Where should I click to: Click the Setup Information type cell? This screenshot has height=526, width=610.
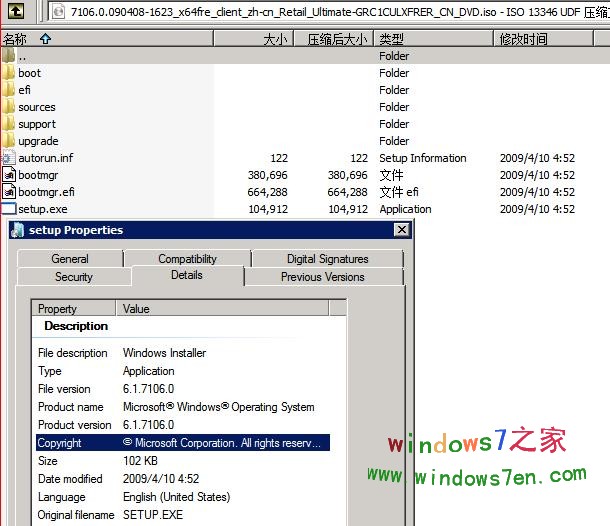tap(423, 158)
